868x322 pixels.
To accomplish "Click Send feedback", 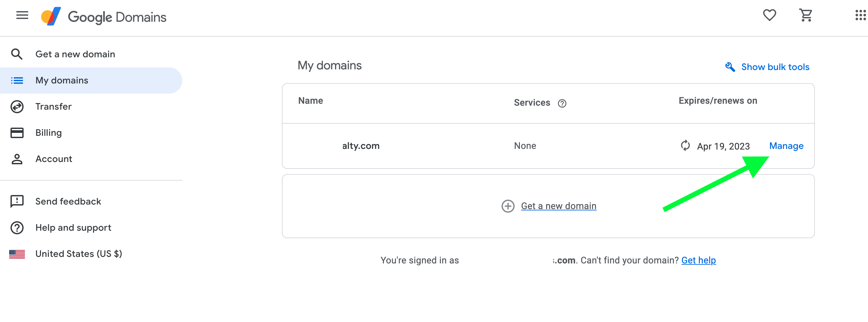I will pos(68,201).
